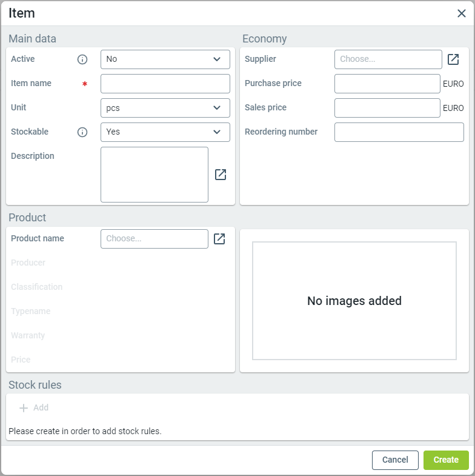
Task: Click the plus Add icon under Stock rules
Action: pyautogui.click(x=24, y=408)
